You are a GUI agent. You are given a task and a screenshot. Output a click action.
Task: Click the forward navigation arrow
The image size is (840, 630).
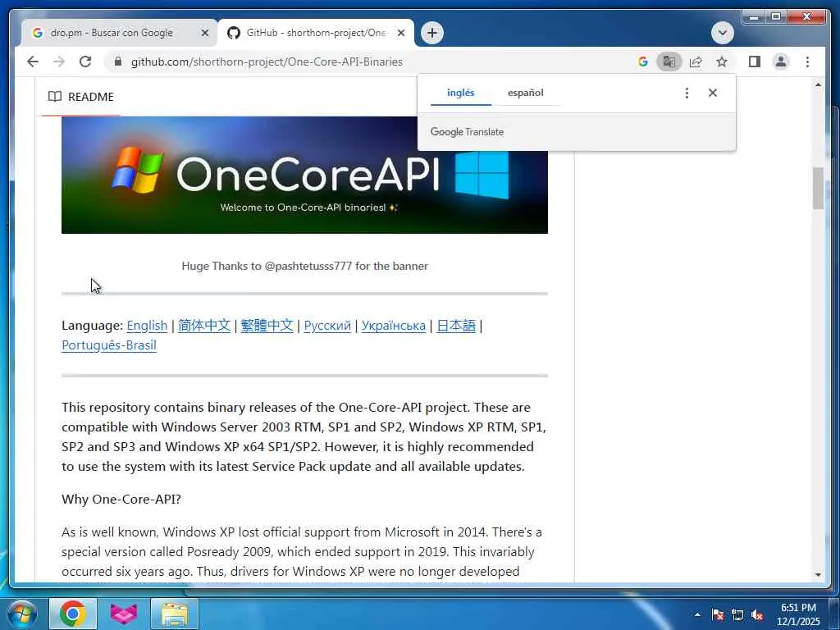59,62
